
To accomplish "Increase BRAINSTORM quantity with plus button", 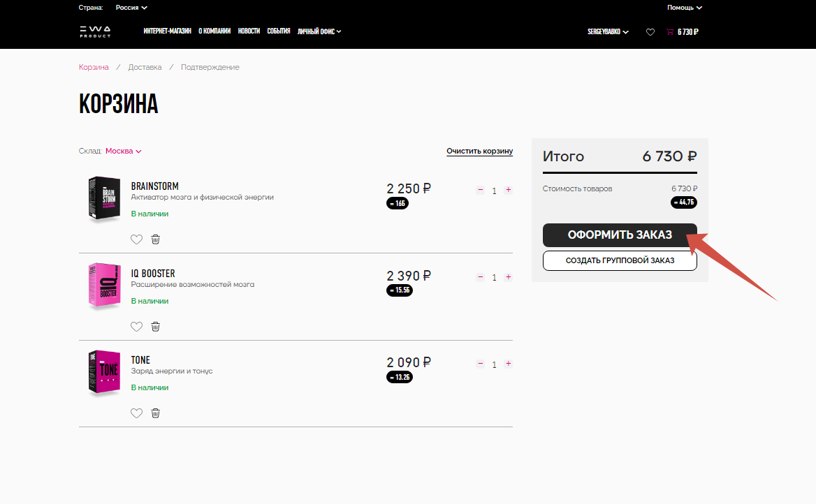I will coord(508,190).
